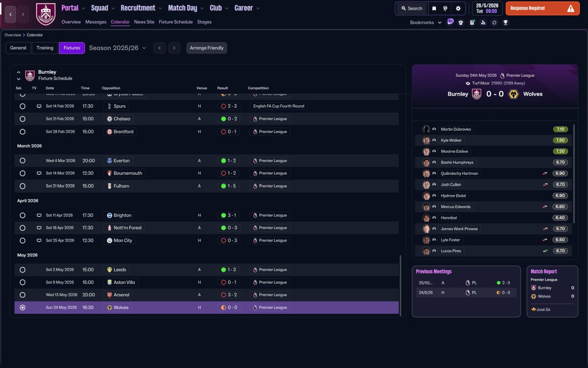Viewport: 588px width, 368px height.
Task: Open the English FA Cup Fourth Round competition
Action: (x=278, y=106)
